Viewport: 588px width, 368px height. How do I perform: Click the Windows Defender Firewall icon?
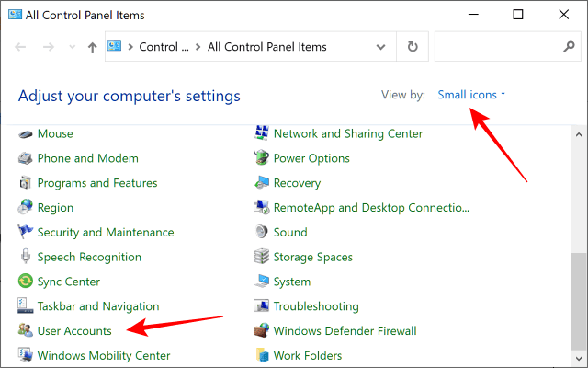click(261, 330)
